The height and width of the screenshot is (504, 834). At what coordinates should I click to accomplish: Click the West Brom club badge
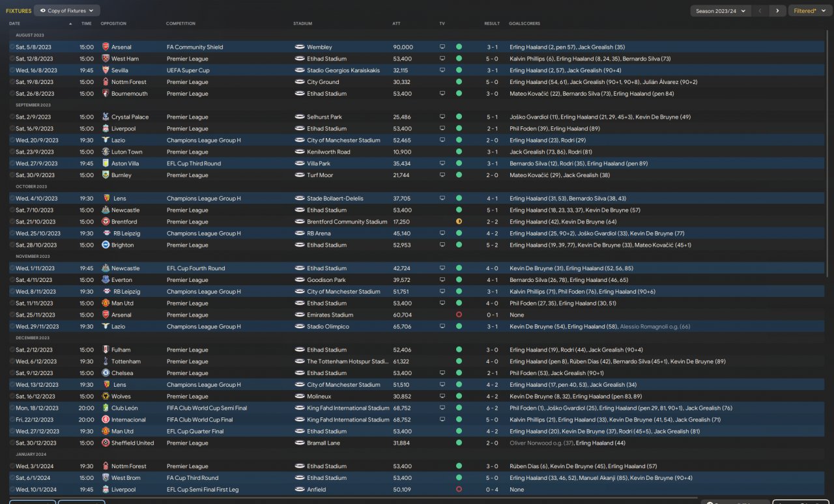coord(106,478)
